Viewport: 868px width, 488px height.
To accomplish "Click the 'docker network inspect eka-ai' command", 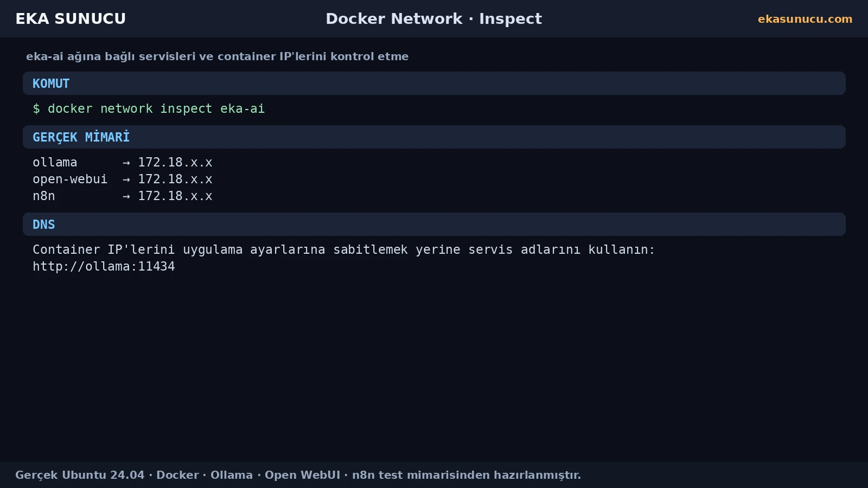I will [x=149, y=108].
